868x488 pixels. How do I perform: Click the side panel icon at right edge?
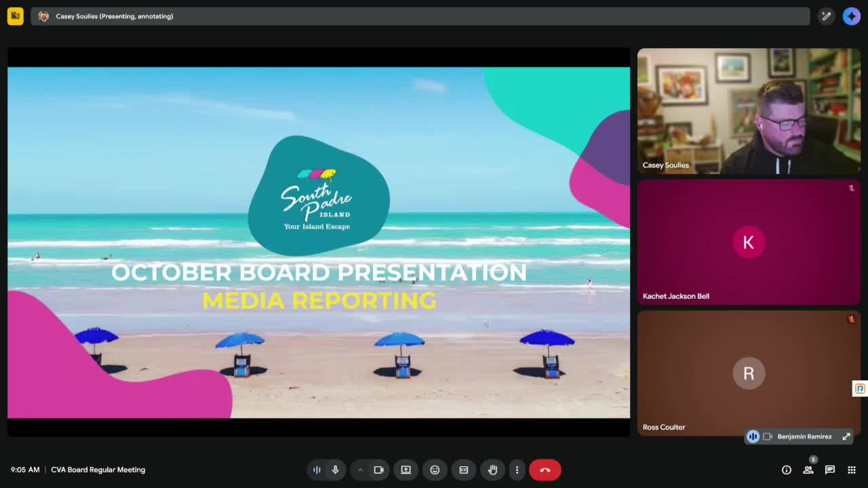coord(860,388)
